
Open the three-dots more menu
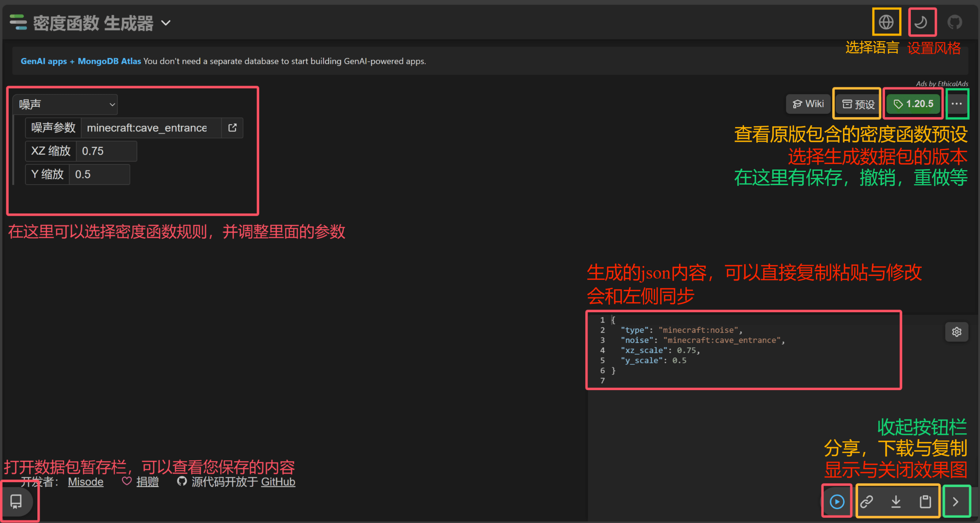coord(957,104)
